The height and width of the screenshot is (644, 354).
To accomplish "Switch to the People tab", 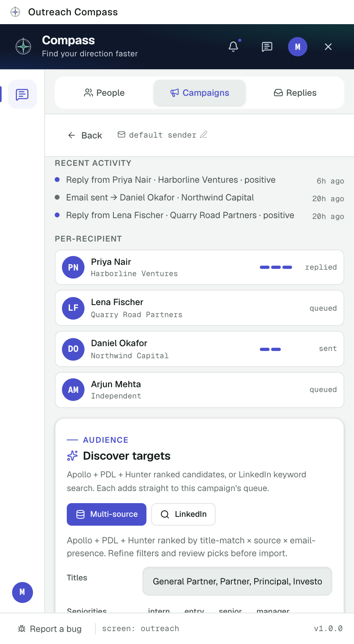I will tap(104, 93).
